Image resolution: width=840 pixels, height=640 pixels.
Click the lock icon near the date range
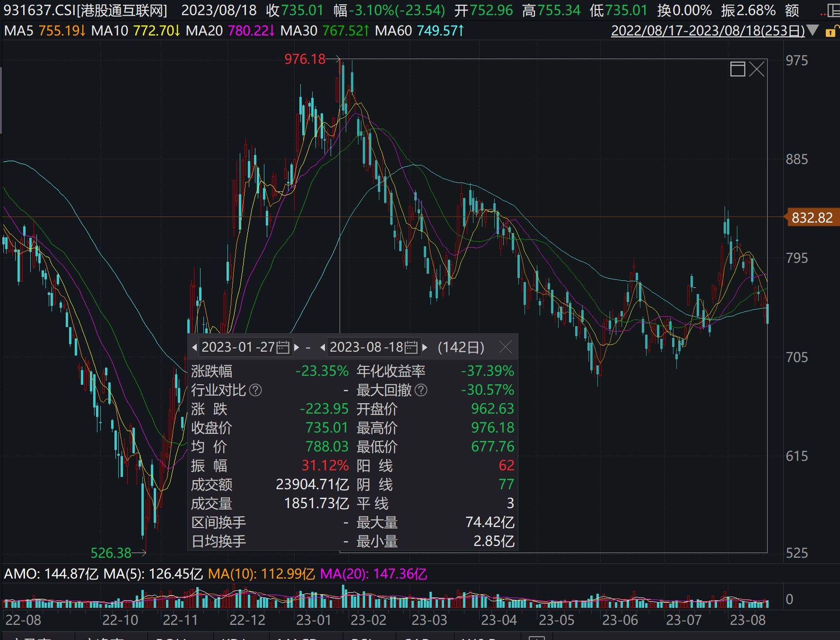point(831,31)
